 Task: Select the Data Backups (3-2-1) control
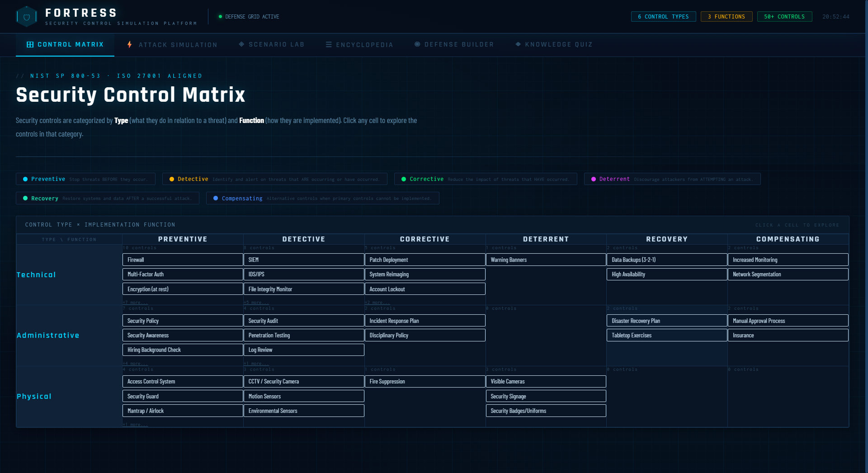coord(666,260)
